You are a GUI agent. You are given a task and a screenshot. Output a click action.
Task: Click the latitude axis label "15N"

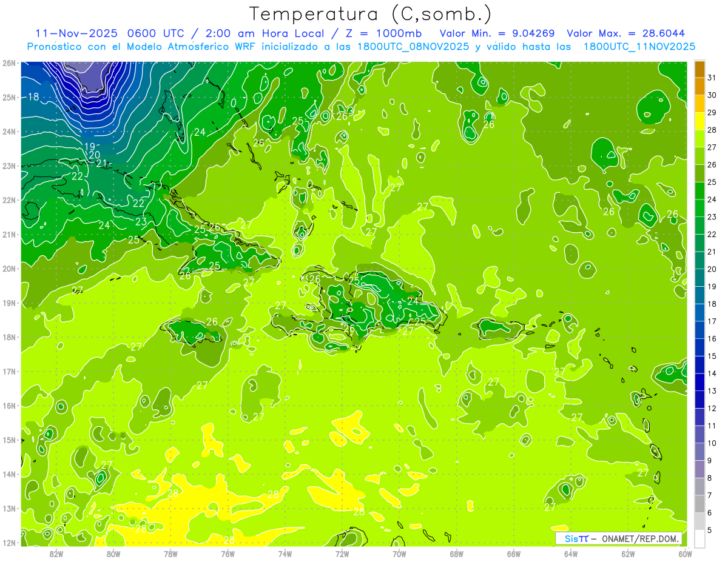9,440
